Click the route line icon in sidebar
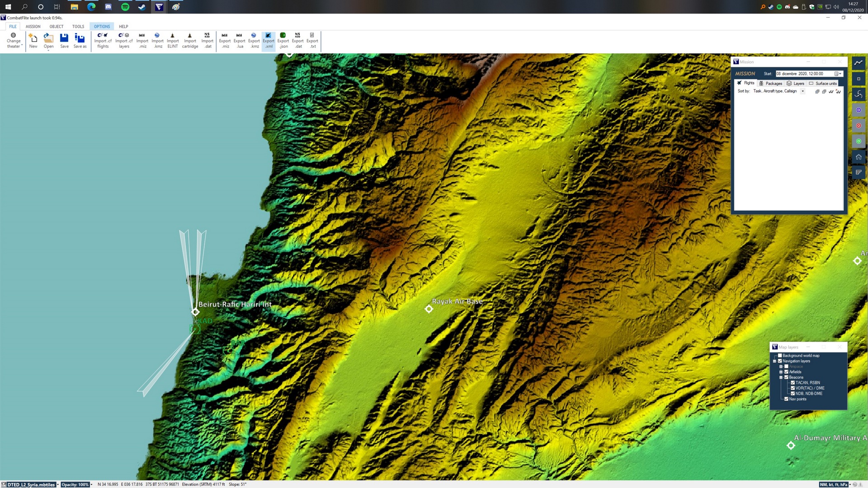Image resolution: width=868 pixels, height=488 pixels. [x=859, y=63]
